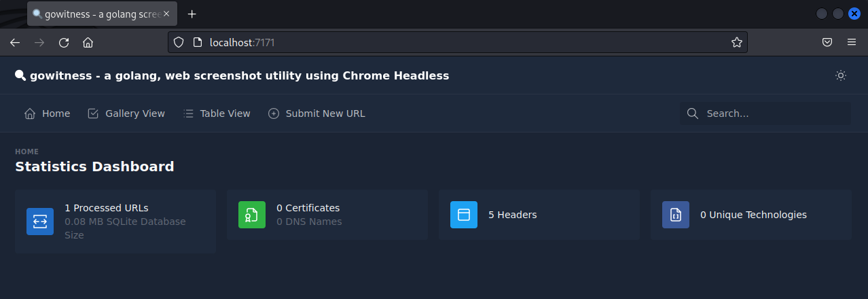Open the browser hamburger menu

pos(852,42)
